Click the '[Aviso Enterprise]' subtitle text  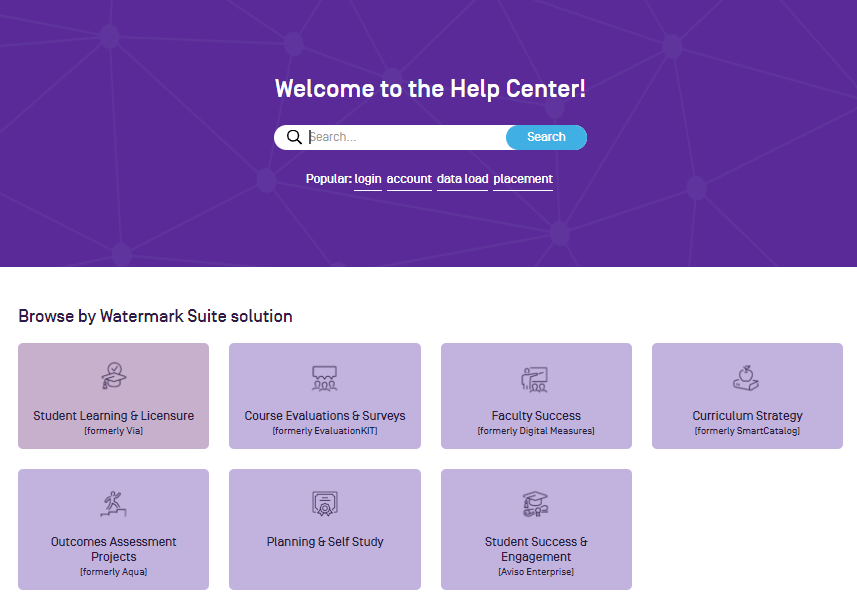pos(536,572)
